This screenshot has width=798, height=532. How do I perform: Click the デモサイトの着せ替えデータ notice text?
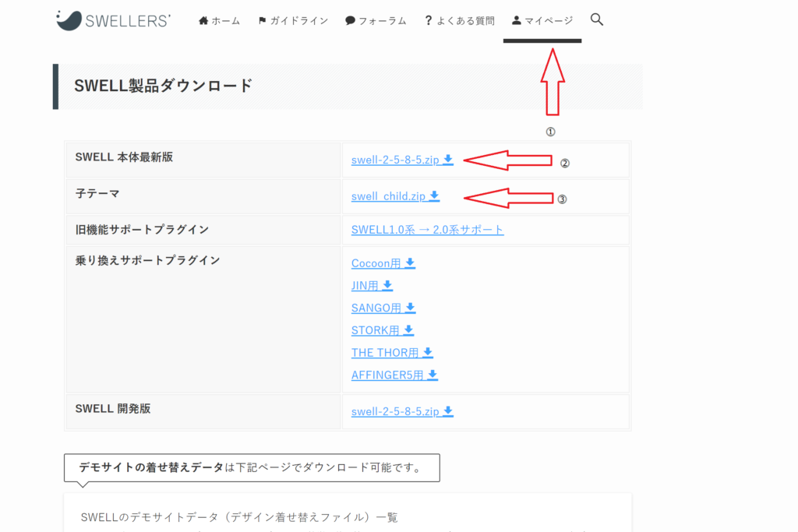click(252, 467)
